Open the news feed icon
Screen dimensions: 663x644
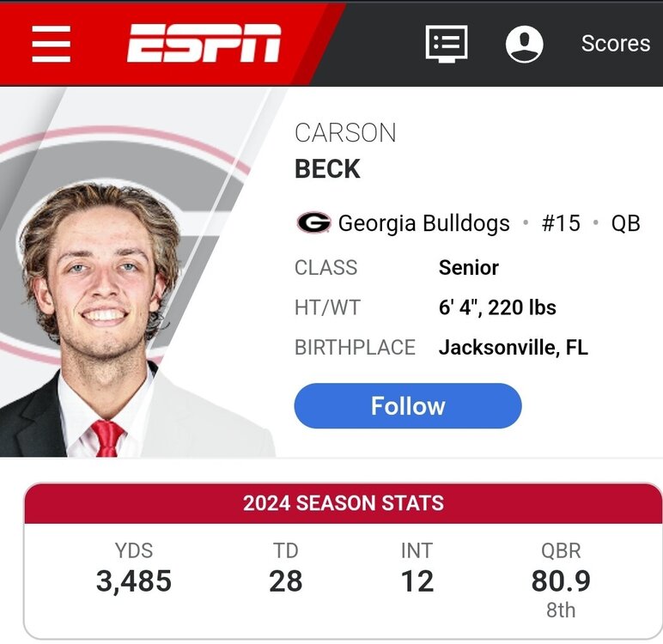[447, 43]
